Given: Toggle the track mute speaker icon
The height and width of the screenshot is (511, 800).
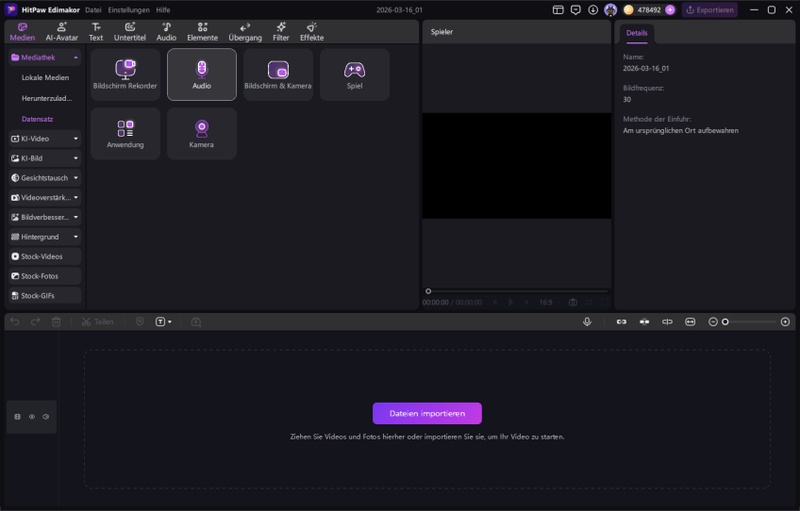Looking at the screenshot, I should [45, 416].
